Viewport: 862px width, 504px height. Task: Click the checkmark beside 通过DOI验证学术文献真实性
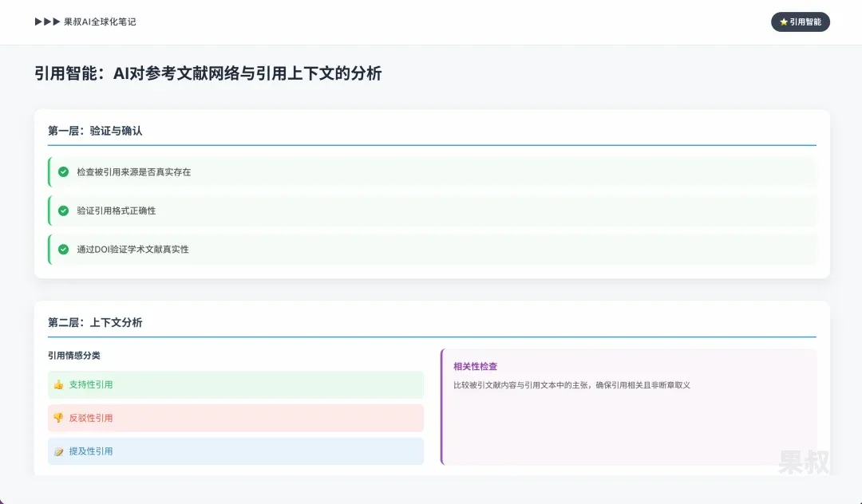(64, 249)
